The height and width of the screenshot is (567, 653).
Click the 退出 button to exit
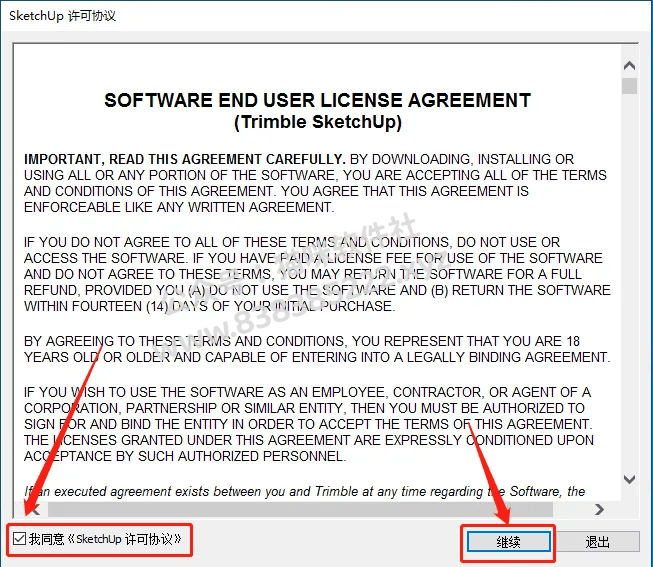coord(598,542)
